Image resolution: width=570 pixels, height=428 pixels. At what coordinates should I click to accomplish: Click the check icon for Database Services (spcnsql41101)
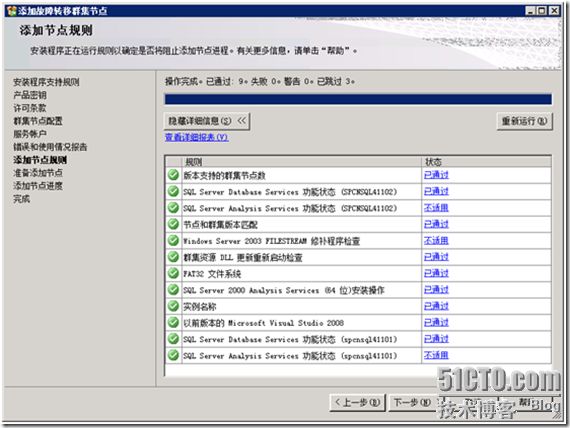173,339
